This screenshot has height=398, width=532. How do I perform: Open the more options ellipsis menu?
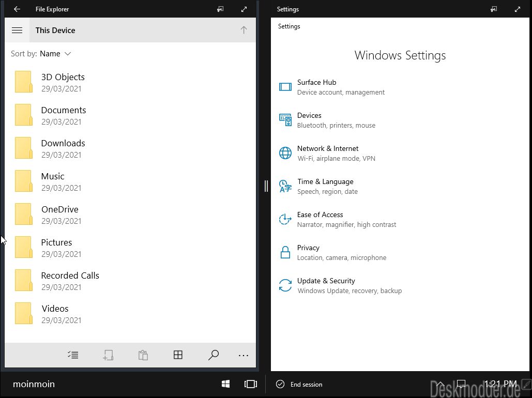[244, 356]
